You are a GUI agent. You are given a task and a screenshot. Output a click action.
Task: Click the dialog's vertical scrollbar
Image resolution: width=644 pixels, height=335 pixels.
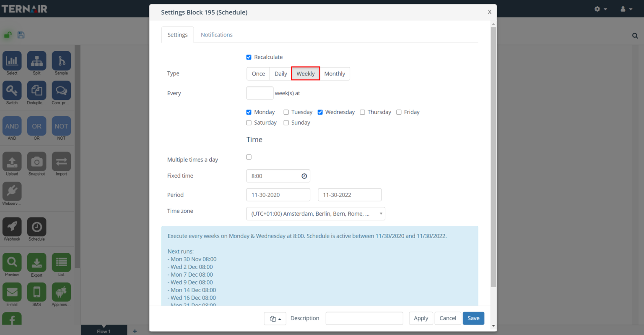(493, 155)
